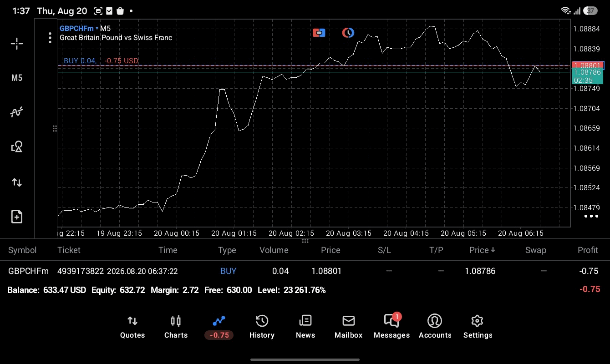Screen dimensions: 610x364
Task: Expand the GBPCHFm symbol dropdown
Action: 79,28
